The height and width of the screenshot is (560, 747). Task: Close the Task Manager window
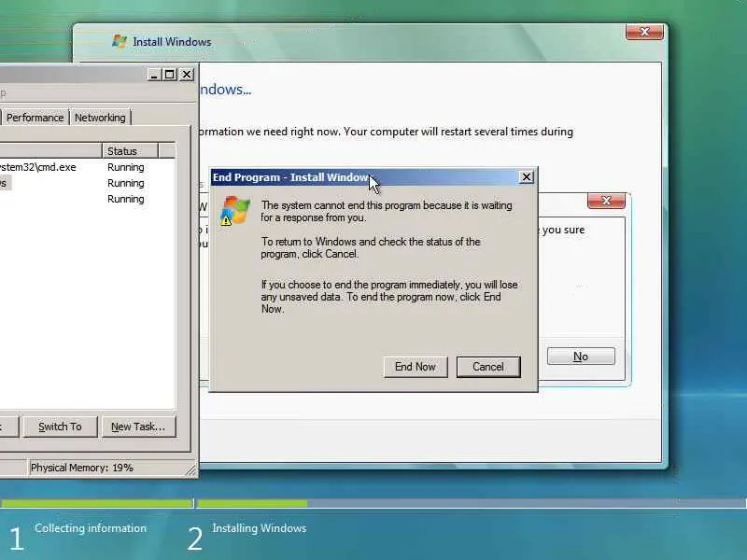pos(187,75)
